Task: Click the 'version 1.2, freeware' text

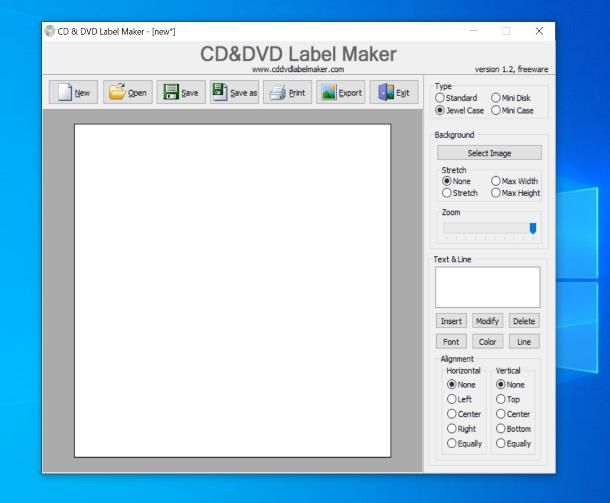Action: (511, 69)
